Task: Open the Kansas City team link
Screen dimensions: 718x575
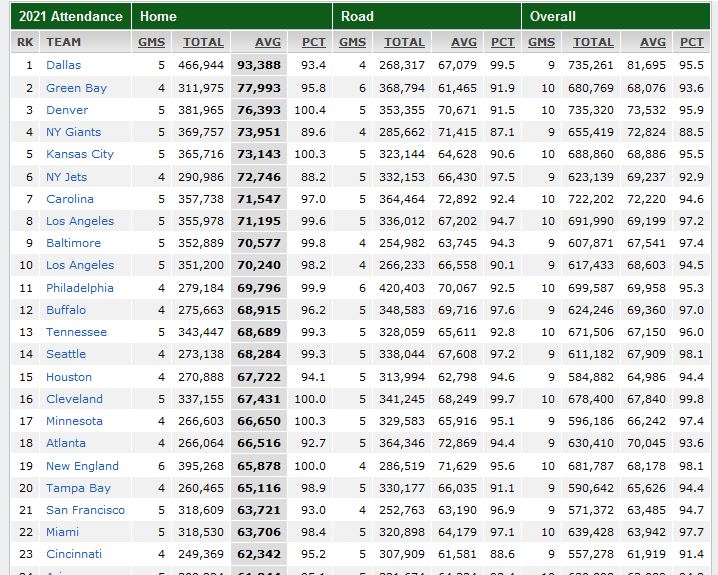Action: pyautogui.click(x=80, y=154)
